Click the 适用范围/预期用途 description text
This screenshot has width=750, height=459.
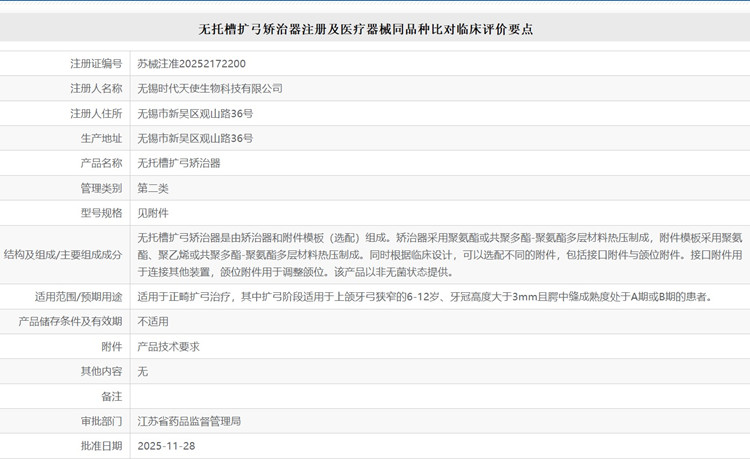(424, 297)
